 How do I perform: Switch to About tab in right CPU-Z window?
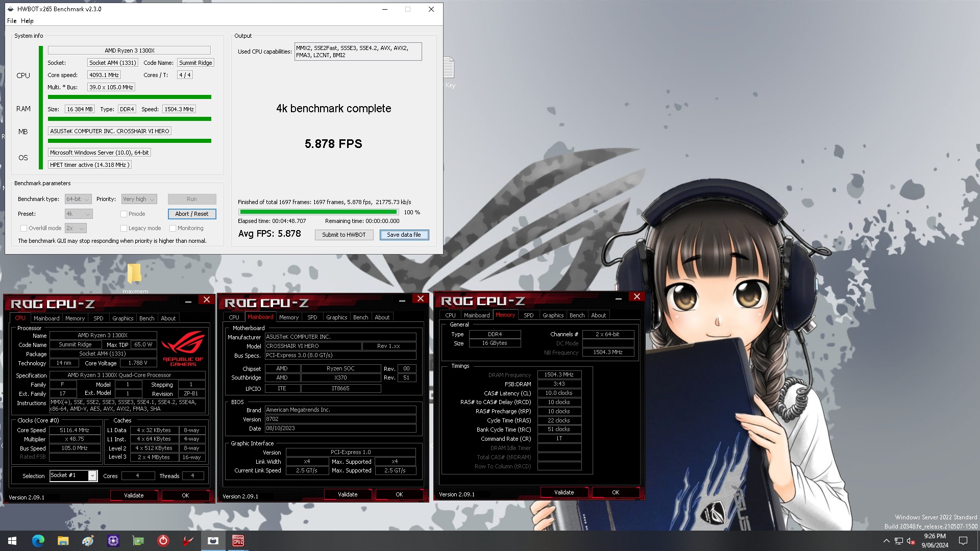(x=599, y=315)
